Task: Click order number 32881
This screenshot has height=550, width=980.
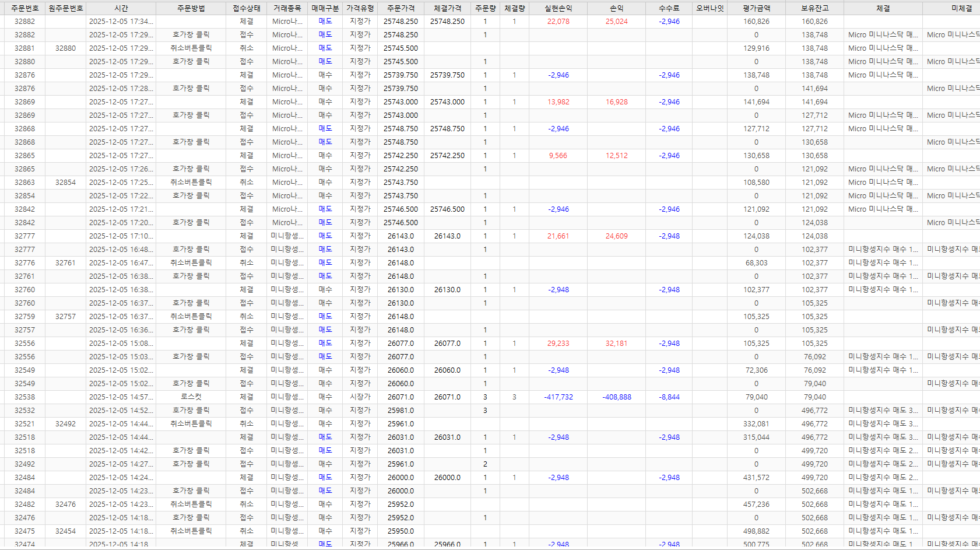Action: [24, 48]
